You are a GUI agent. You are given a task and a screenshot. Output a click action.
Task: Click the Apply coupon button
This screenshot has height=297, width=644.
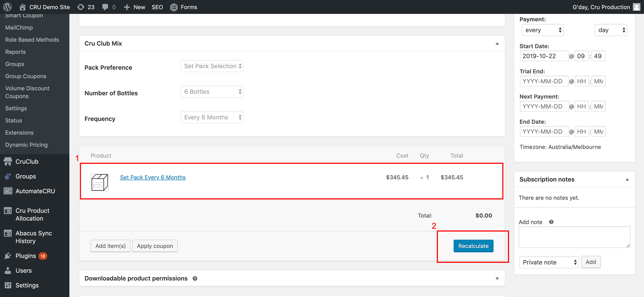155,246
